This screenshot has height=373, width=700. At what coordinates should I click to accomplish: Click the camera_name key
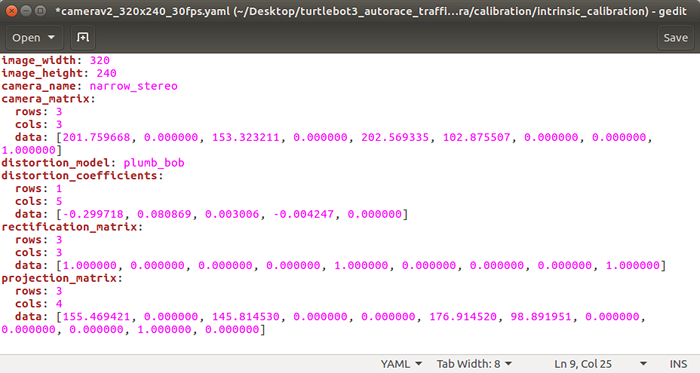pyautogui.click(x=39, y=86)
